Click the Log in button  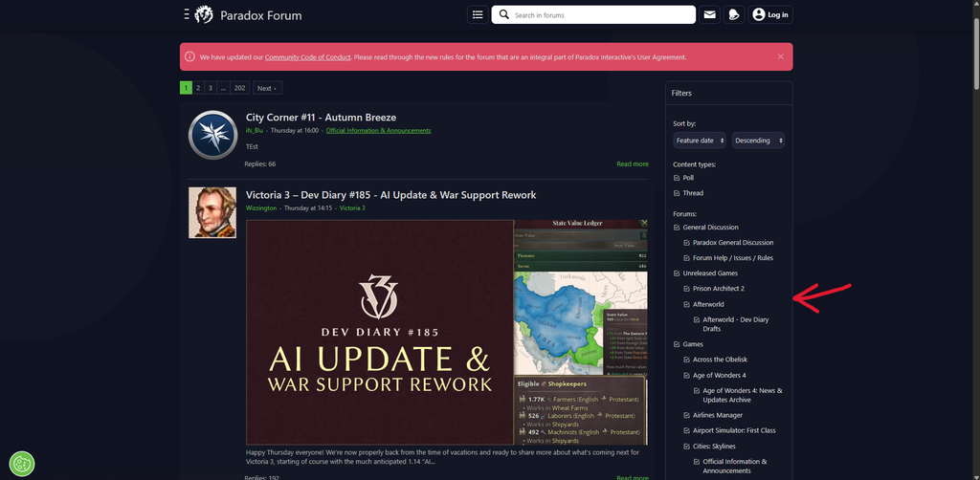coord(770,15)
